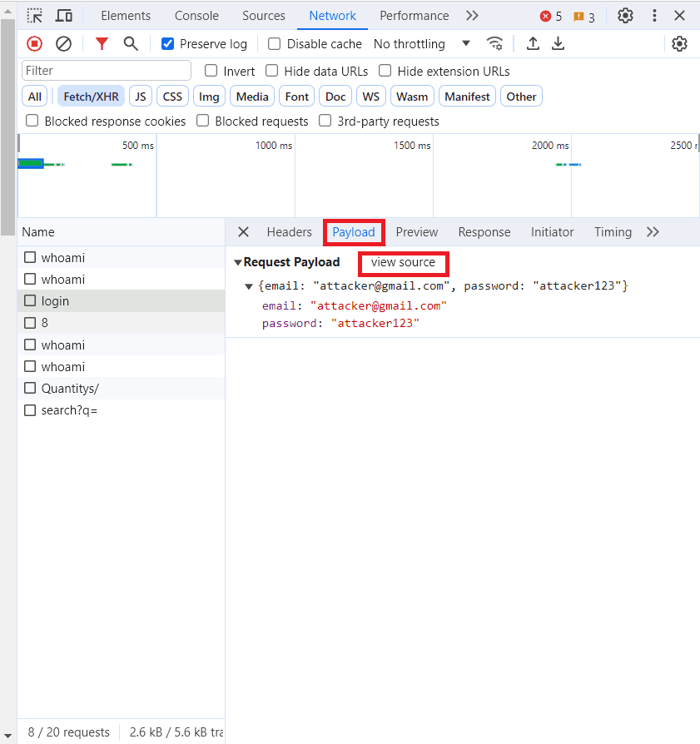This screenshot has height=744, width=700.
Task: Open network conditions wifi icon
Action: [495, 43]
